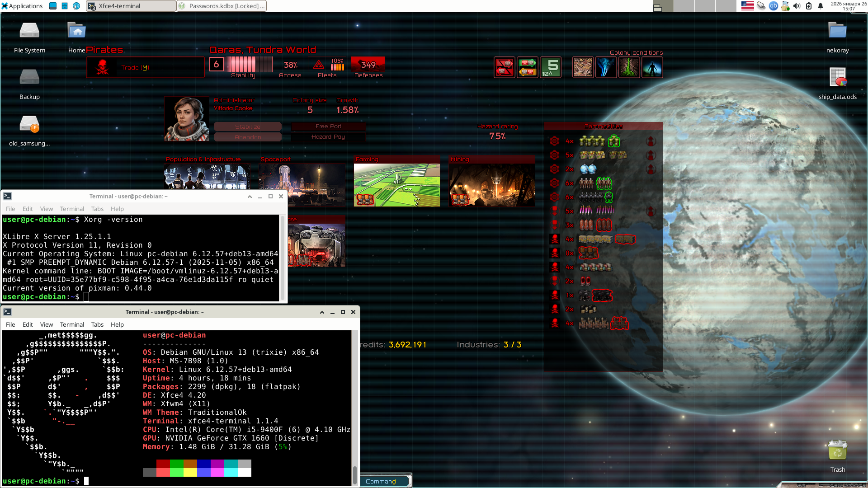
Task: Click the administrator Vittoria Cooke portrait
Action: tap(187, 119)
